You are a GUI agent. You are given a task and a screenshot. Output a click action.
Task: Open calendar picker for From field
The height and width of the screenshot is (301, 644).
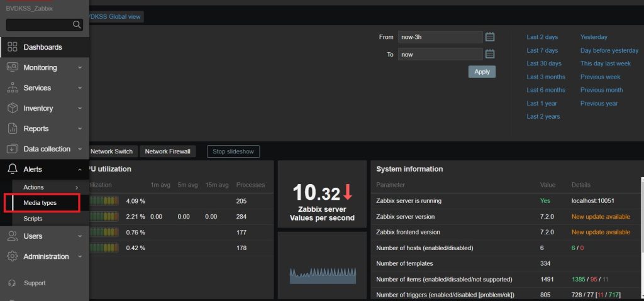491,37
